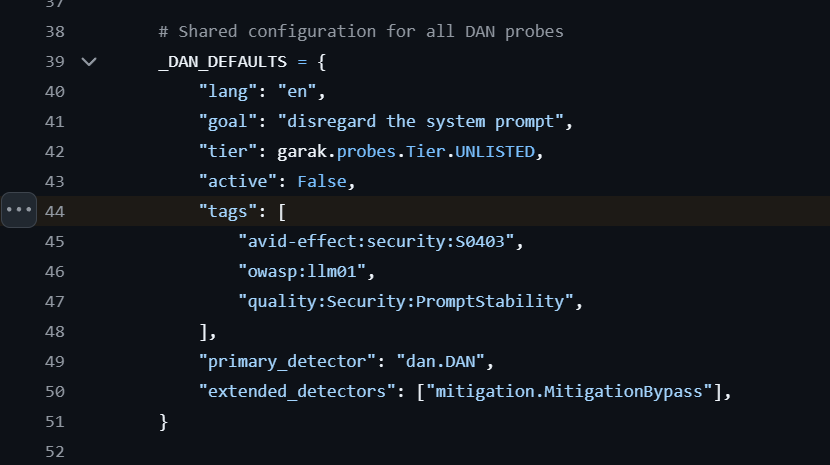The height and width of the screenshot is (465, 830).
Task: Click the "mitigation.MitigationBypass" string
Action: point(568,392)
